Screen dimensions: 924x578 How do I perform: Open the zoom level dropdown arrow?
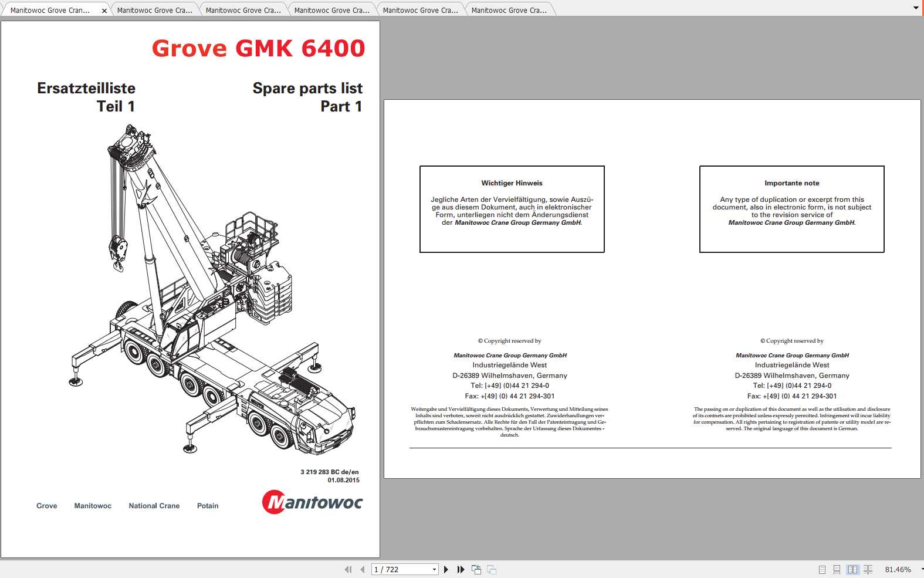(x=921, y=569)
